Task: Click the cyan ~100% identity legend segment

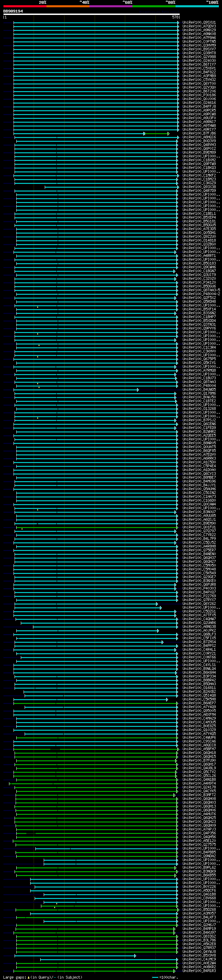Action: click(x=197, y=6)
